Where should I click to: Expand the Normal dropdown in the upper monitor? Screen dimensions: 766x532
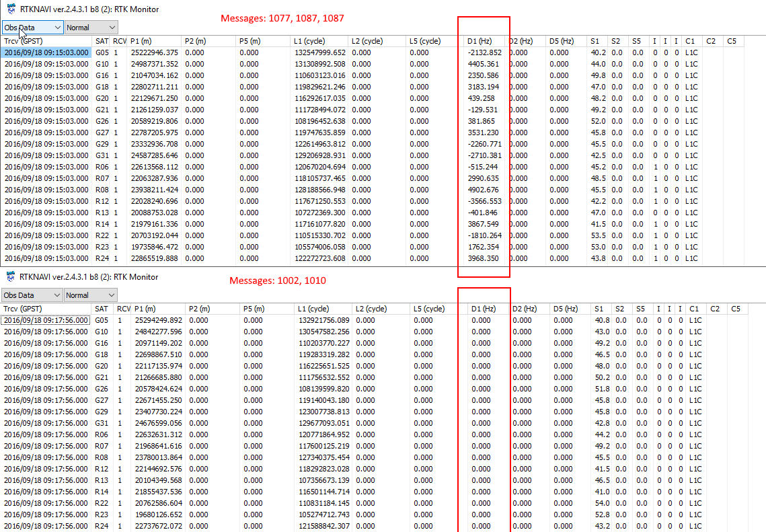pyautogui.click(x=91, y=28)
